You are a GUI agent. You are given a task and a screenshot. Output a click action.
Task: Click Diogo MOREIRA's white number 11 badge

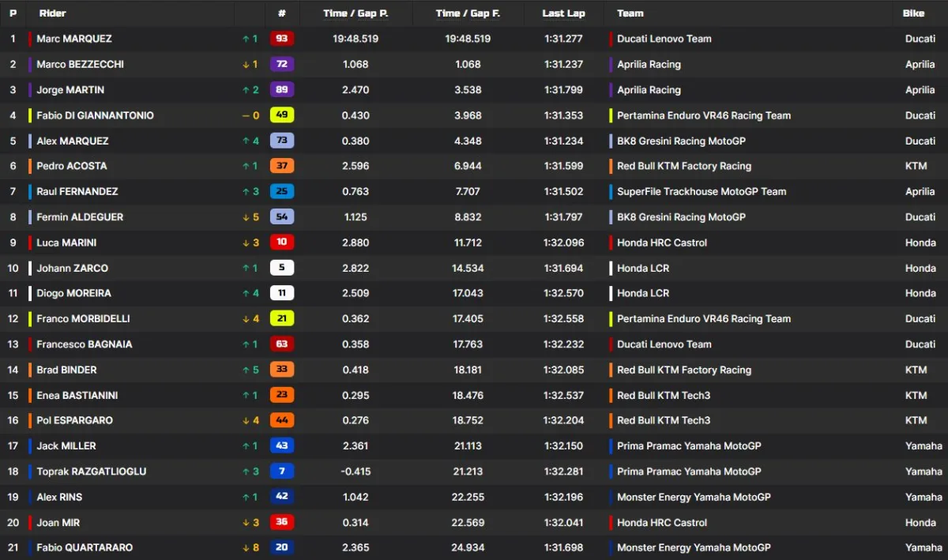[x=282, y=293]
